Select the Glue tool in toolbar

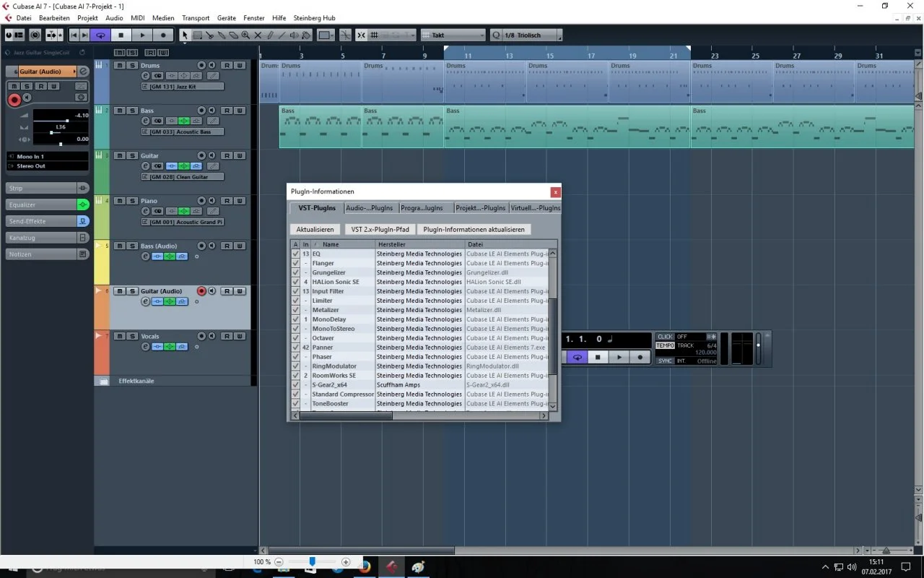[222, 35]
